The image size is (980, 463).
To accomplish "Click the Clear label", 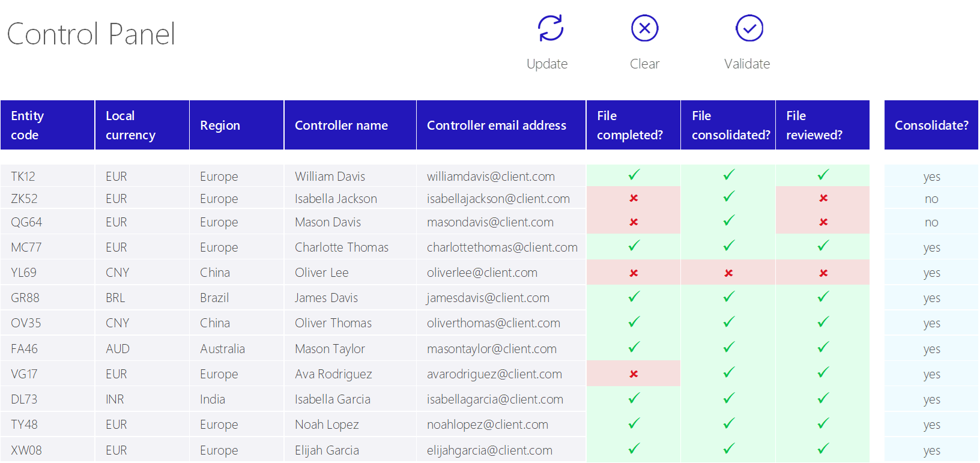I will click(644, 64).
